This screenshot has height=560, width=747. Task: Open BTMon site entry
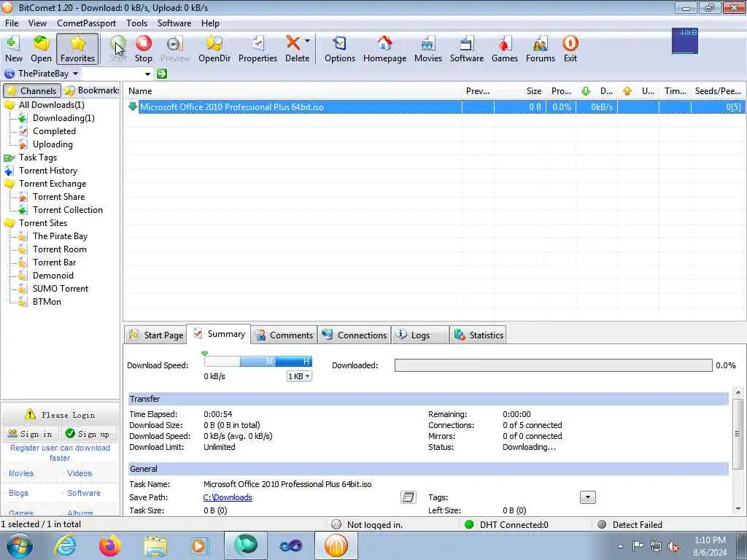tap(47, 302)
